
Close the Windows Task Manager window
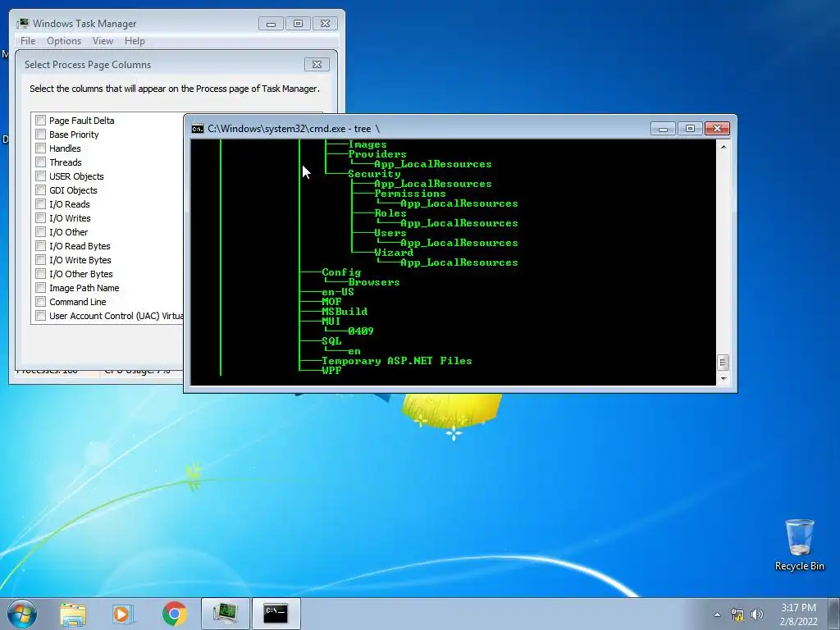pyautogui.click(x=325, y=24)
